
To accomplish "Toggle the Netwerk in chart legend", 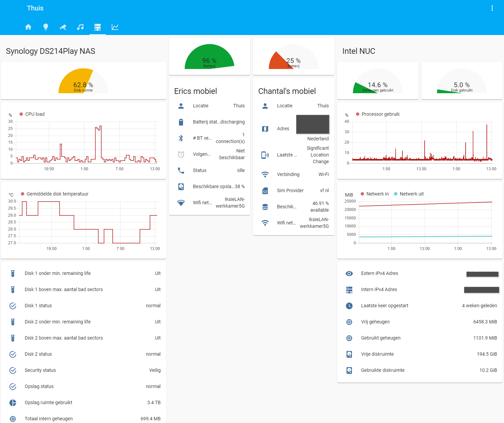I will (374, 194).
